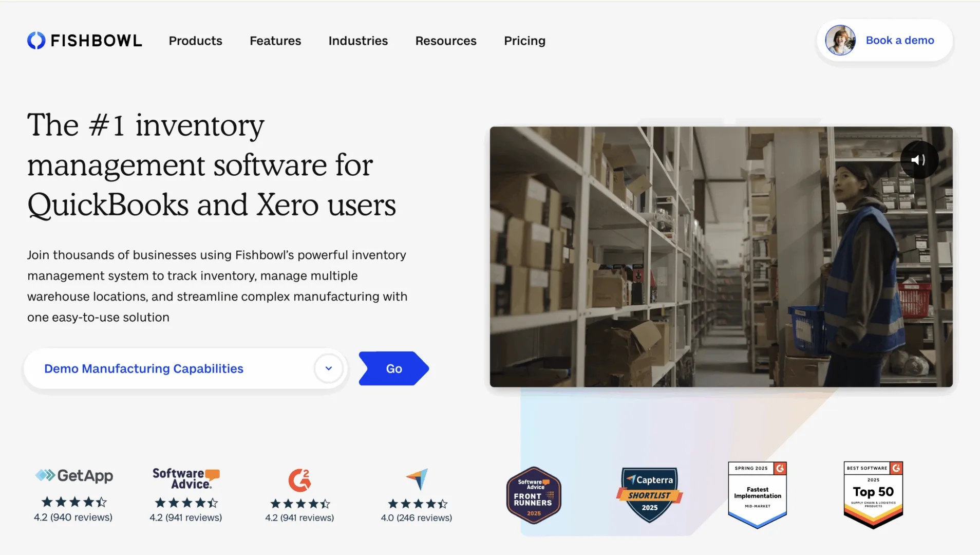Toggle video sound with the speaker icon
The height and width of the screenshot is (555, 980).
[x=919, y=160]
